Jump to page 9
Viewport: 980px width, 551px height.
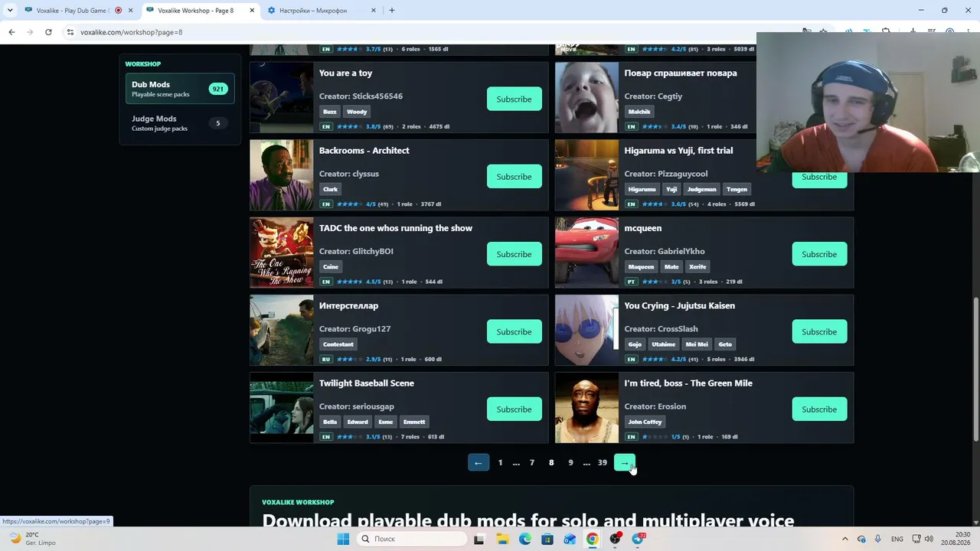570,463
